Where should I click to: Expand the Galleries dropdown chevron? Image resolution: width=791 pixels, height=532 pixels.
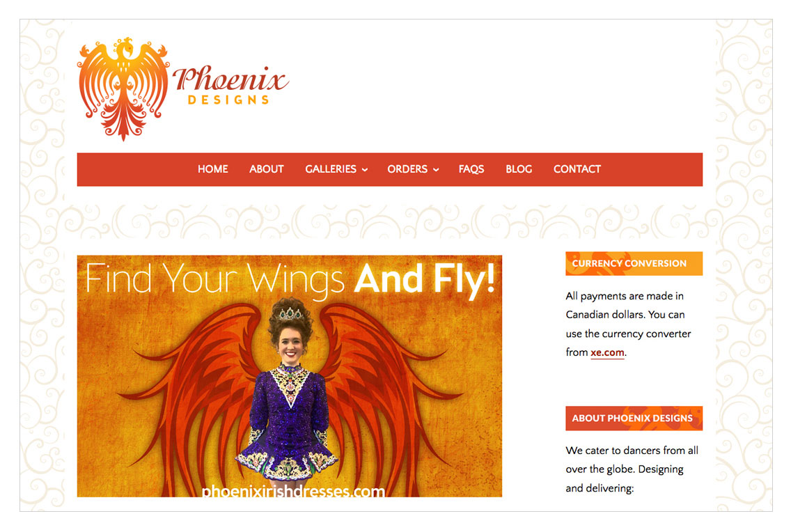pos(365,170)
